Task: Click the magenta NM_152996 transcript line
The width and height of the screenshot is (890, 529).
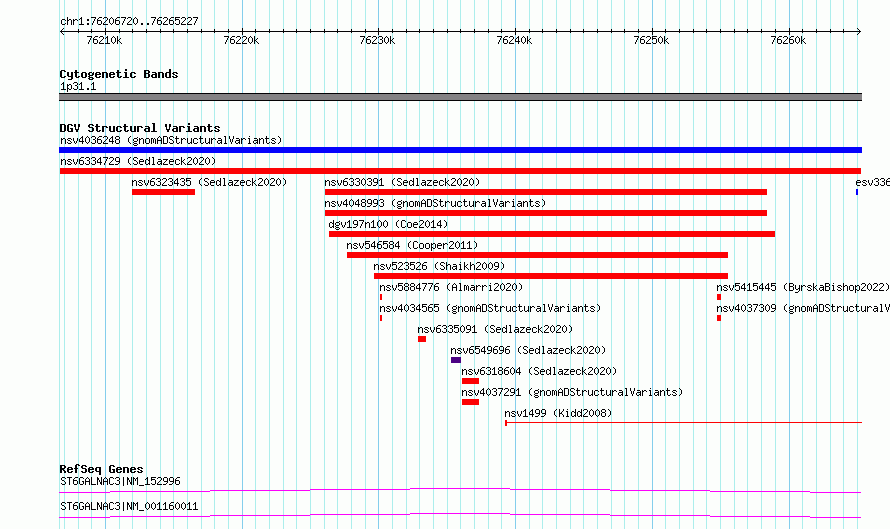Action: 460,490
